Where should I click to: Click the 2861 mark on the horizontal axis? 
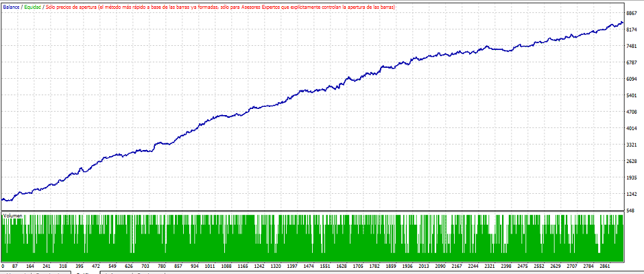(x=601, y=266)
